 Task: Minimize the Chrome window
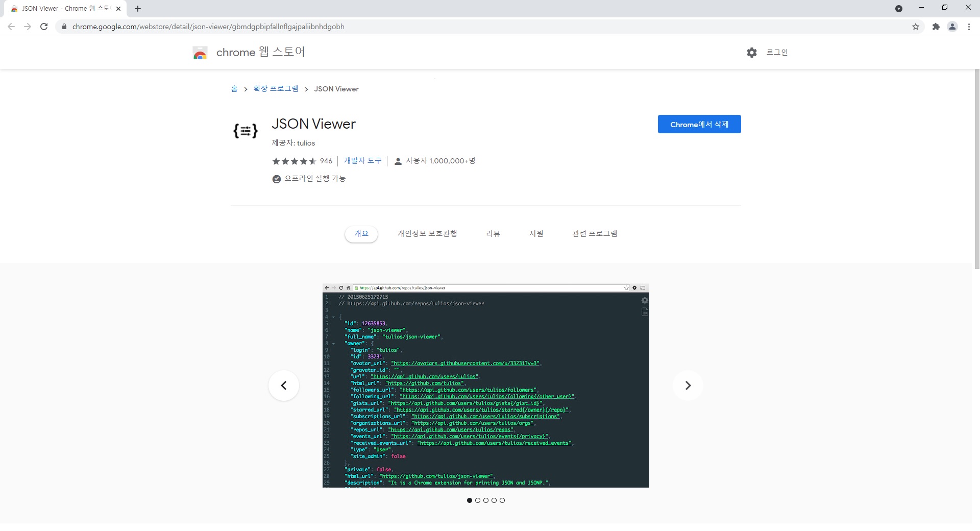(x=921, y=8)
